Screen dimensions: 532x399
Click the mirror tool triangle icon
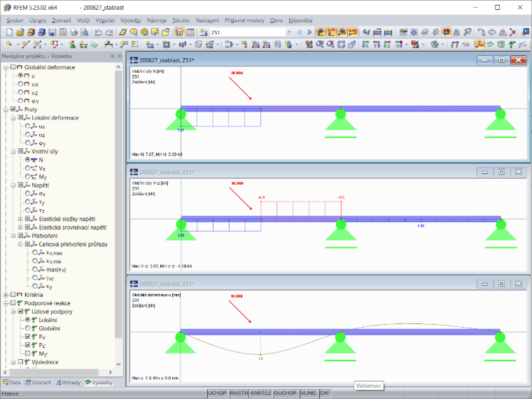pos(503,32)
